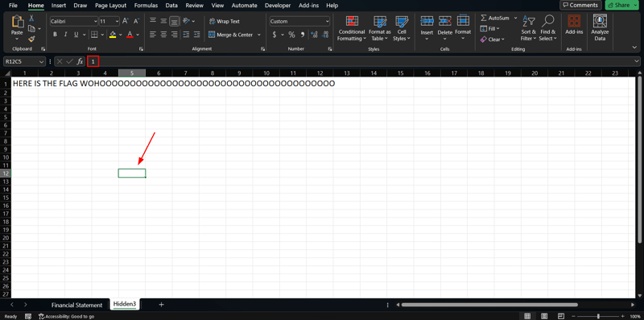Apply Comma Style format
The image size is (644, 320).
coord(303,35)
